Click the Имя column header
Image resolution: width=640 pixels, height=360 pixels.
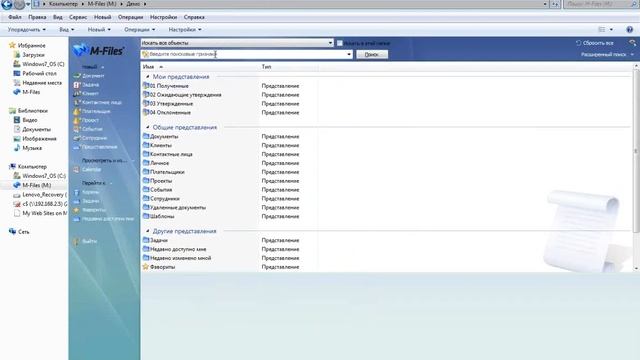[200, 67]
